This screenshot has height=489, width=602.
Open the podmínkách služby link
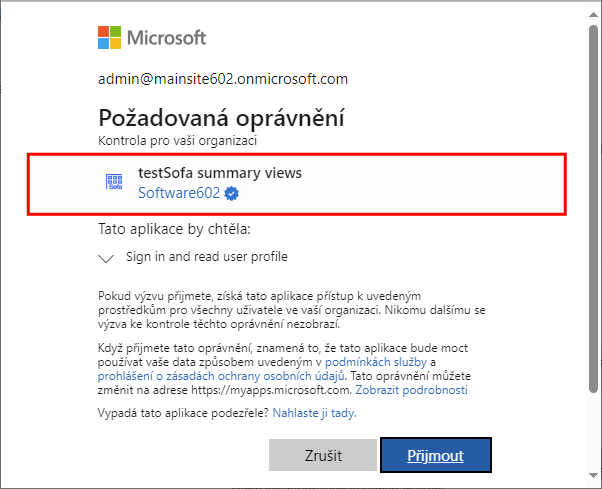[x=376, y=362]
